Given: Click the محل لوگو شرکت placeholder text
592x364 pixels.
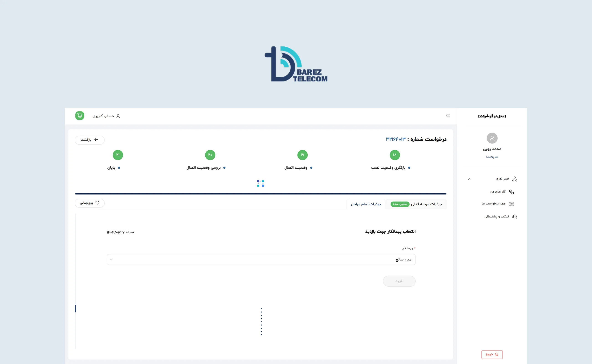Looking at the screenshot, I should [492, 116].
